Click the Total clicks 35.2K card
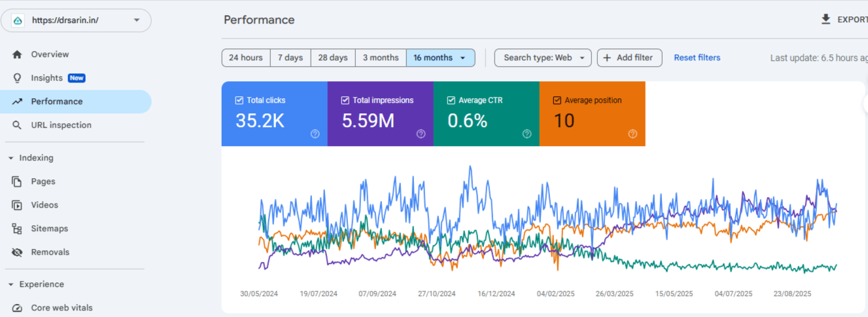The width and height of the screenshot is (868, 317). pos(275,113)
